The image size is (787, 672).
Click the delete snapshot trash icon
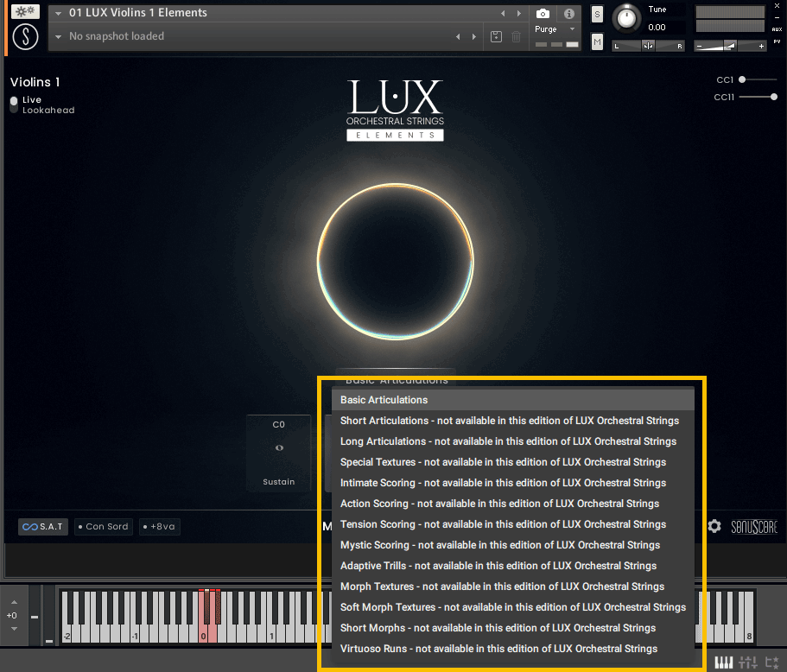(x=516, y=36)
